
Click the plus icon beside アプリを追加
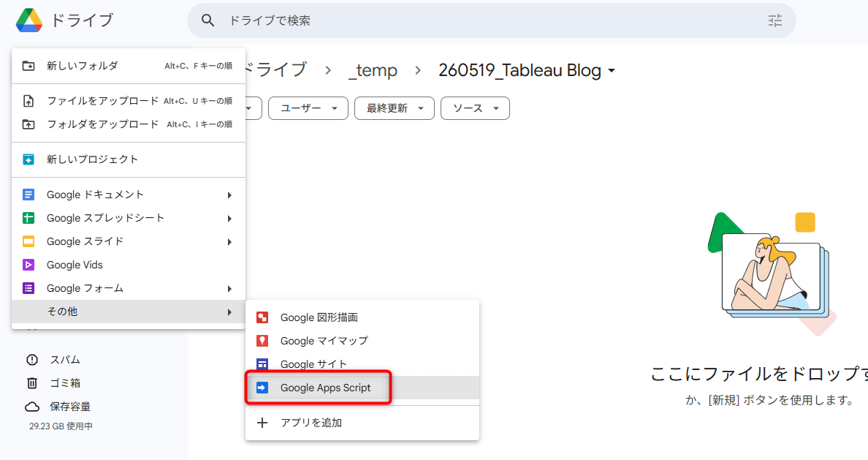click(262, 423)
